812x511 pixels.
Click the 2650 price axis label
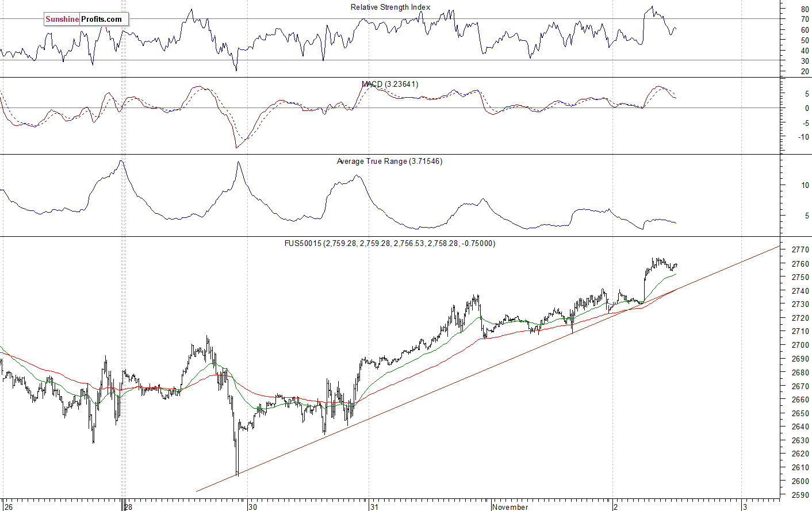coord(800,414)
